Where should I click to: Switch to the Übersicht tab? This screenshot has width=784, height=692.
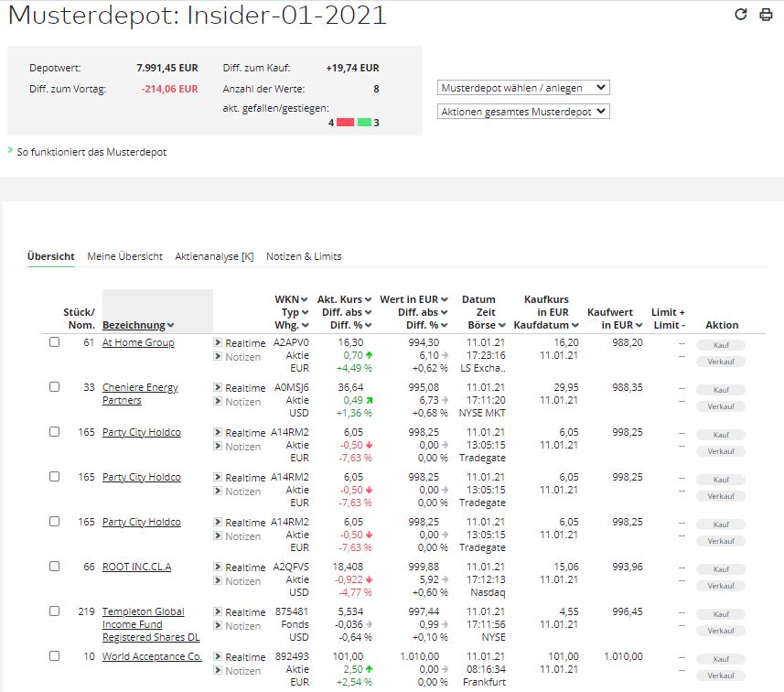[x=51, y=256]
